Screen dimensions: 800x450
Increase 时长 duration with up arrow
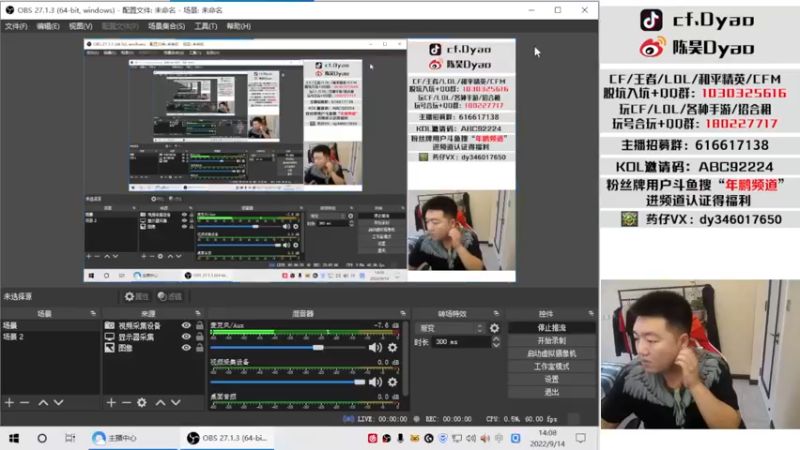496,339
